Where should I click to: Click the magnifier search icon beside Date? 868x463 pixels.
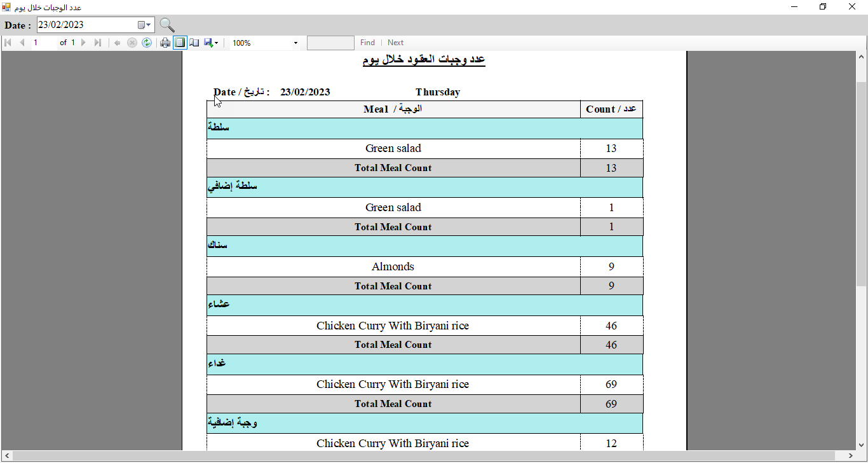pyautogui.click(x=167, y=25)
